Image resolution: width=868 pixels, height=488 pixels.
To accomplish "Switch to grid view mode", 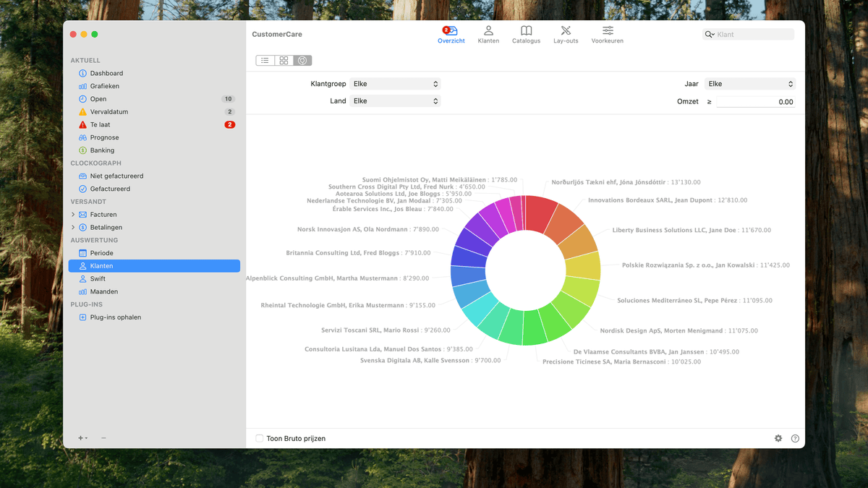I will click(x=284, y=61).
